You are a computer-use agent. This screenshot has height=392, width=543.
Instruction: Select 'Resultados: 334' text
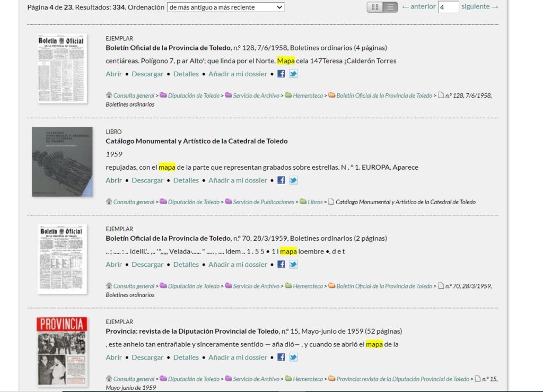pyautogui.click(x=100, y=7)
